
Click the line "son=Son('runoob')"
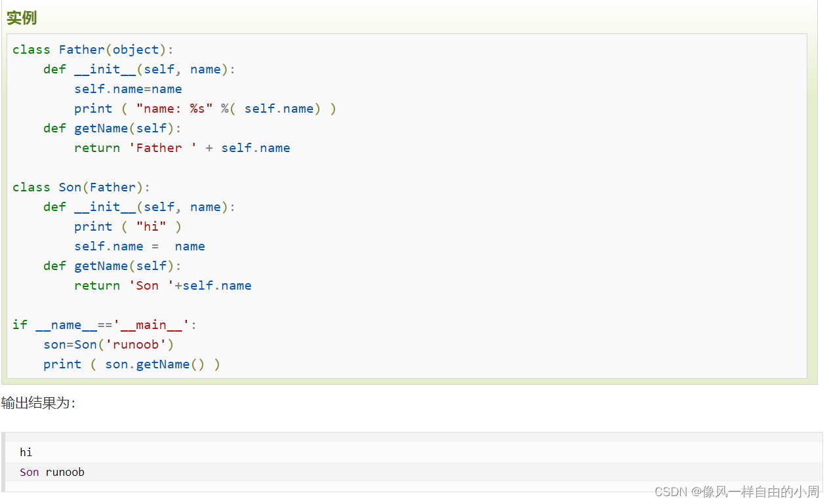click(109, 345)
